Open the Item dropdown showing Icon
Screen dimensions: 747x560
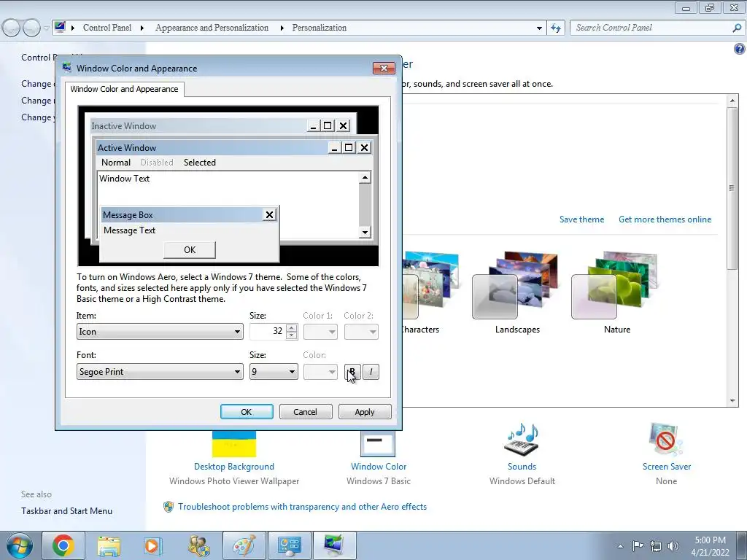[160, 332]
